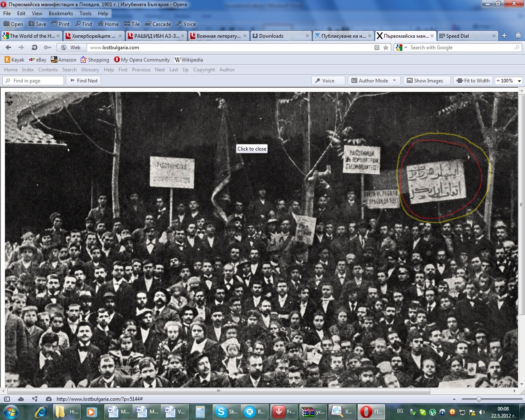Viewport: 525px width, 420px height.
Task: Expand Author Mode dropdown arrow
Action: 395,81
